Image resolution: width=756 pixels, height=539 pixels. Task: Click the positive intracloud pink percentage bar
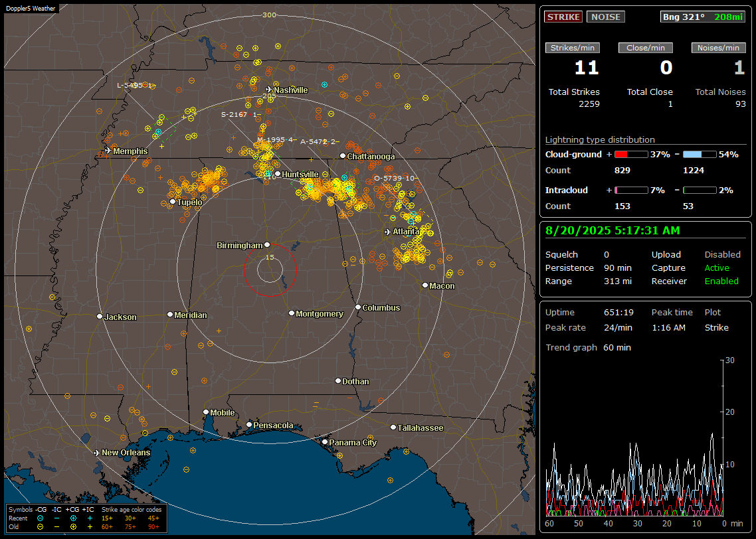[x=631, y=191]
